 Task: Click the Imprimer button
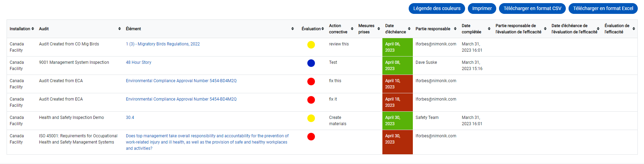(482, 8)
